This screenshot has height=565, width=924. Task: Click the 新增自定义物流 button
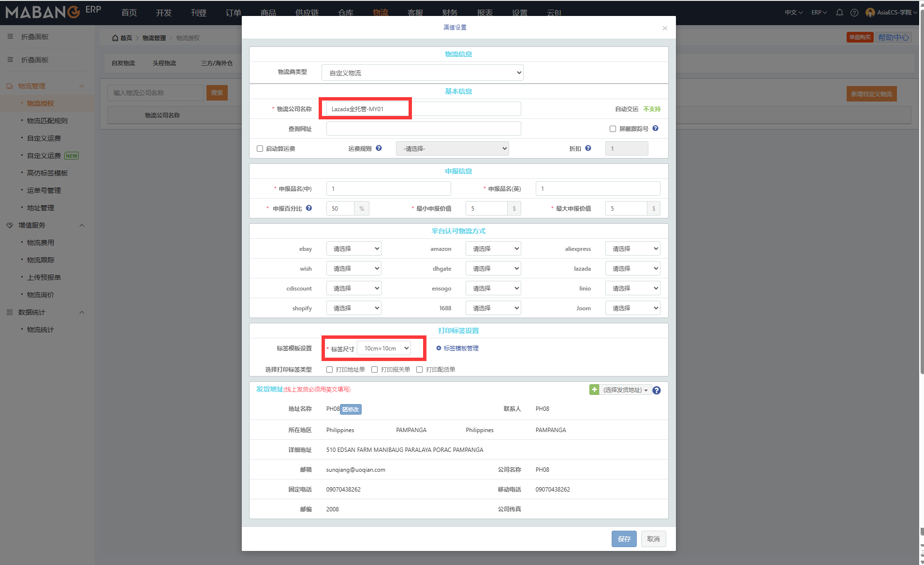[x=871, y=94]
